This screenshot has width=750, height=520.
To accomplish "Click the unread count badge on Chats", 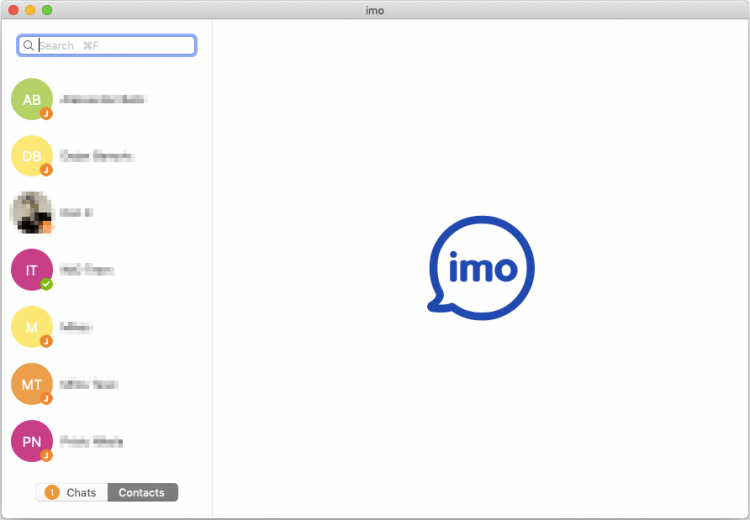I will coord(52,492).
